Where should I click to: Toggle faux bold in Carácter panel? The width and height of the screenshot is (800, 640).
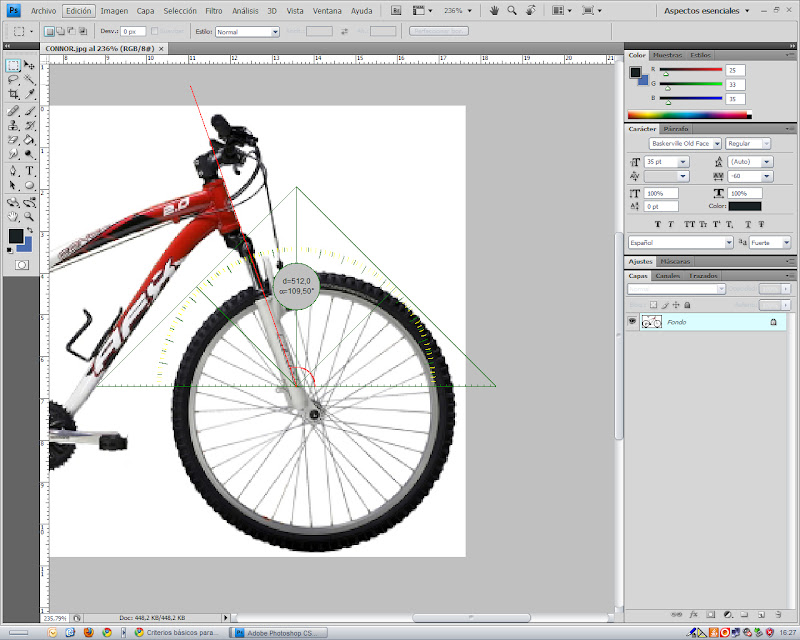(x=657, y=224)
